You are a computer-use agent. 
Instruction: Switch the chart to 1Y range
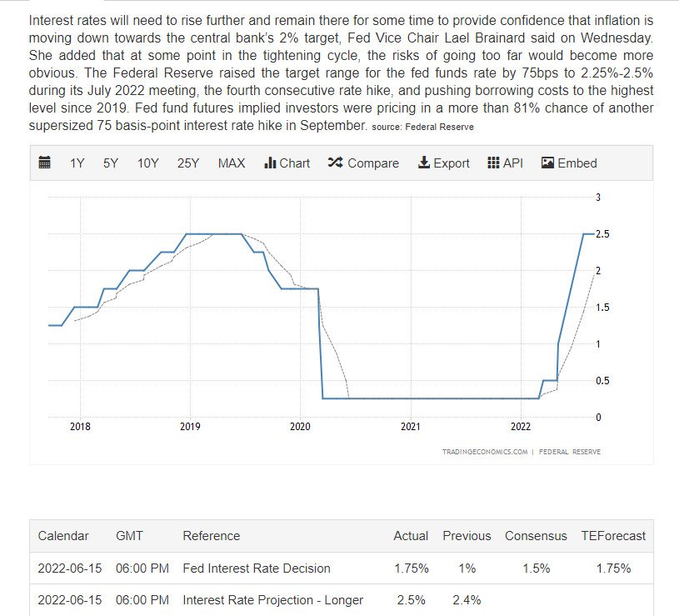(x=77, y=163)
